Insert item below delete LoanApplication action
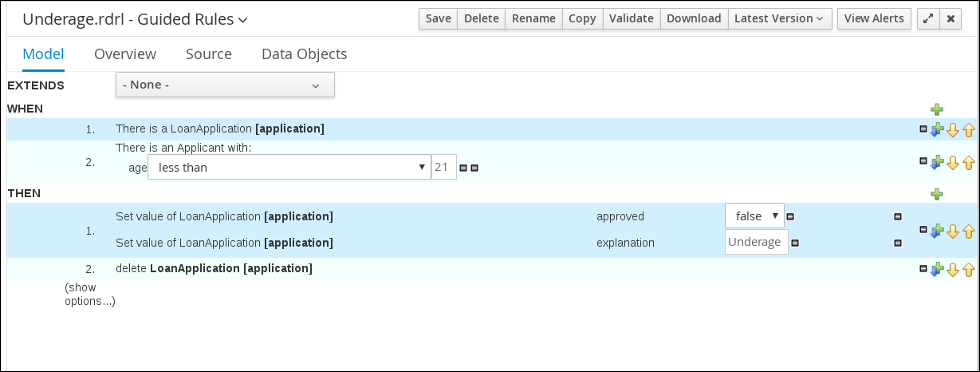980x372 pixels. [x=936, y=269]
